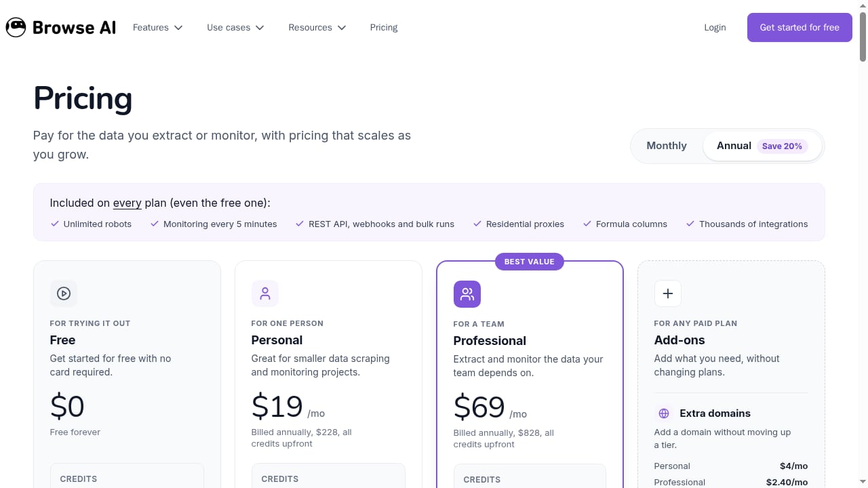The image size is (868, 488).
Task: Click Billed annually, $228 text
Action: [x=302, y=438]
